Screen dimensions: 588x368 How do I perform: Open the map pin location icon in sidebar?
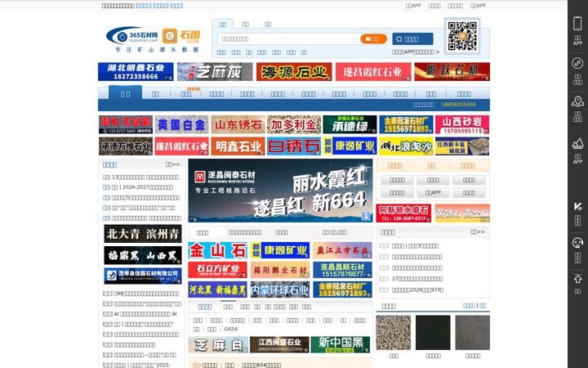coord(577,101)
